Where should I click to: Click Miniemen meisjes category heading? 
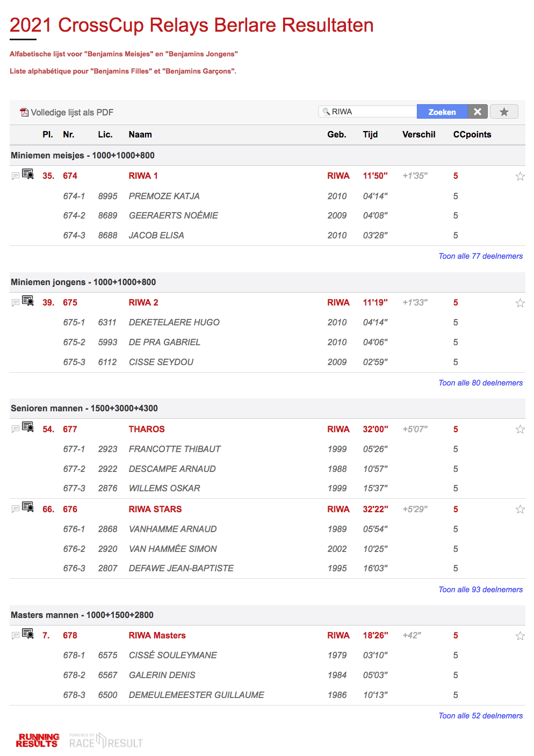(x=83, y=155)
